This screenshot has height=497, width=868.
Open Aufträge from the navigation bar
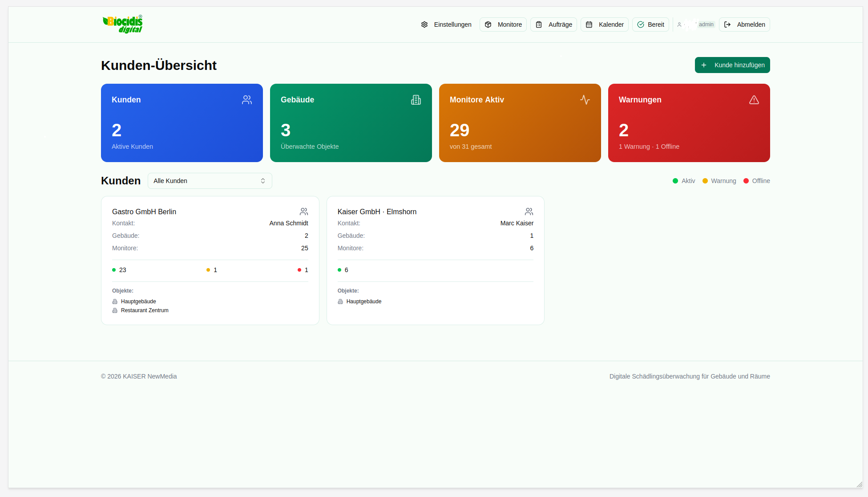(x=553, y=24)
